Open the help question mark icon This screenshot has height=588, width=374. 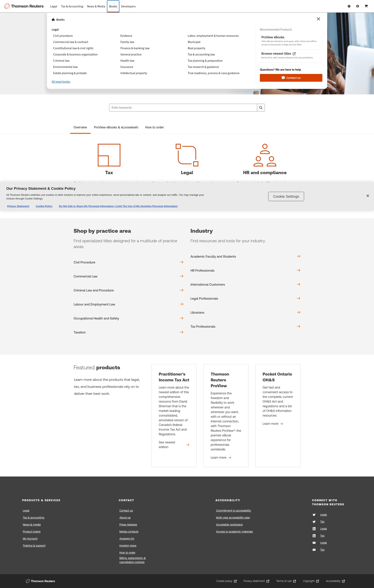349,6
